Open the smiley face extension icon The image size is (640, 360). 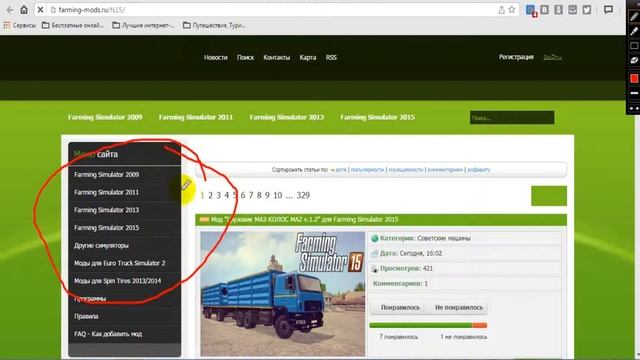572,10
